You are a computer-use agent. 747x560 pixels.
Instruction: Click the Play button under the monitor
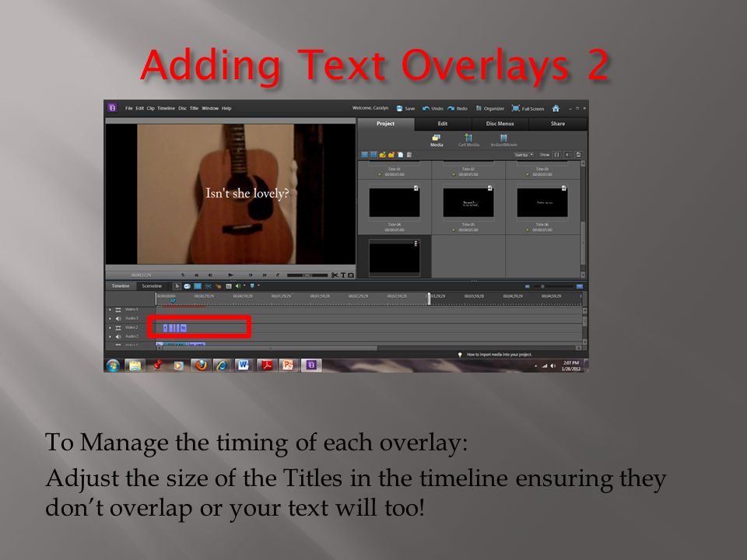[x=230, y=275]
